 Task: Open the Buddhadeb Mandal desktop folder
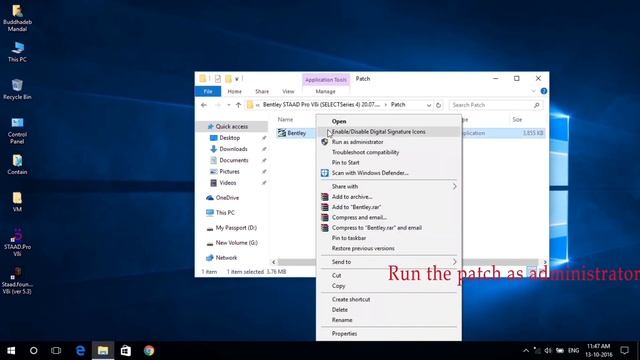point(17,18)
